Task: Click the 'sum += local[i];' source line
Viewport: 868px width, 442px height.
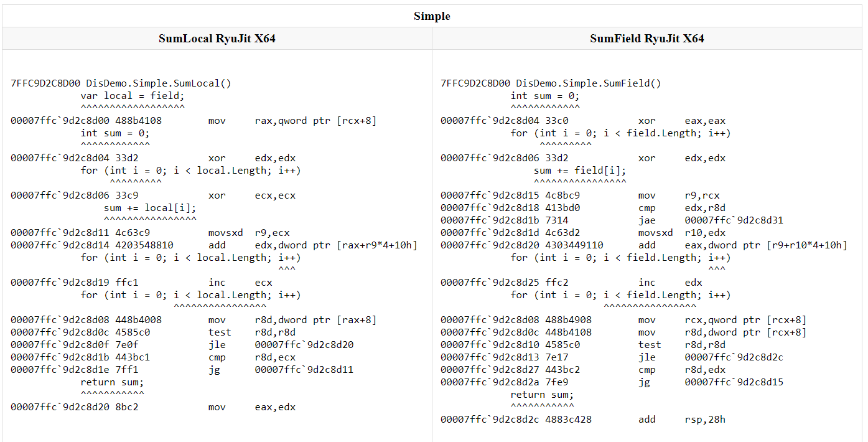Action: coord(150,208)
